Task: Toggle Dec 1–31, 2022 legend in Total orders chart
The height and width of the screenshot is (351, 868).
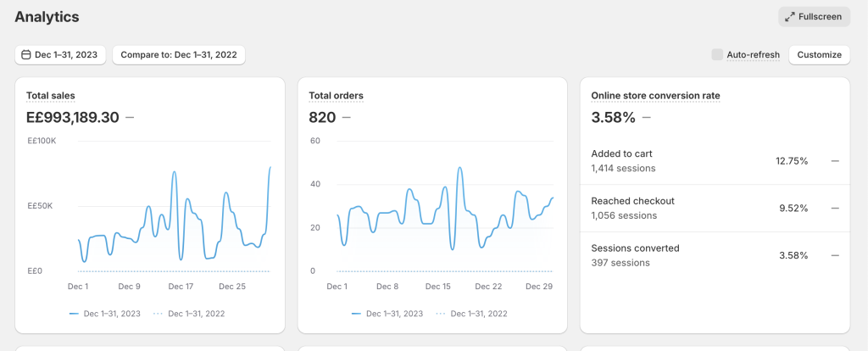Action: pyautogui.click(x=470, y=314)
